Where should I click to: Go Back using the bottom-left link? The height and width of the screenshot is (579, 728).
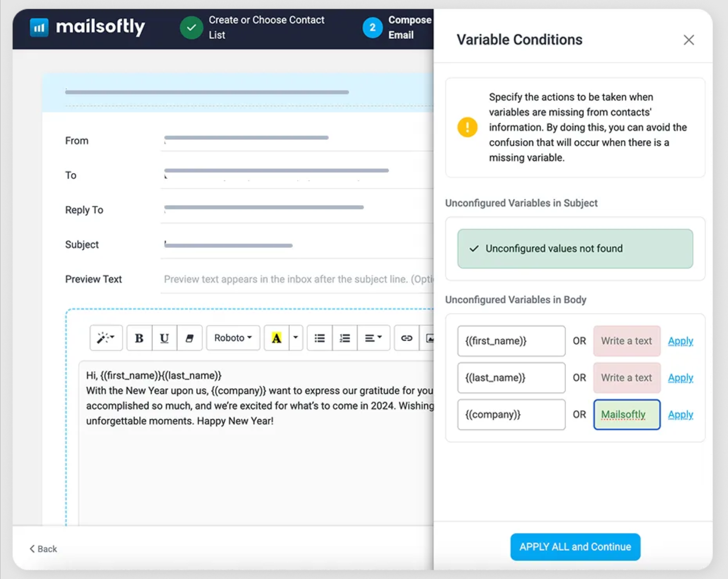(43, 549)
